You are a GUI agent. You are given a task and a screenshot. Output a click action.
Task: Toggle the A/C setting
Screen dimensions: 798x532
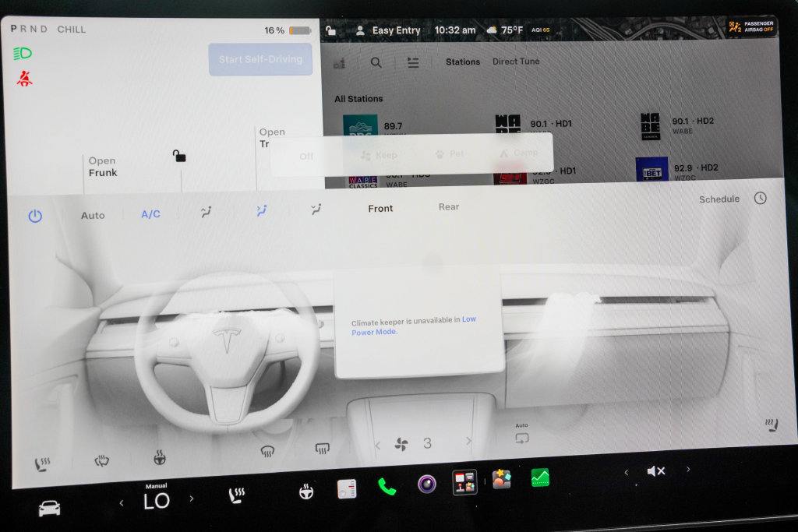coord(150,214)
